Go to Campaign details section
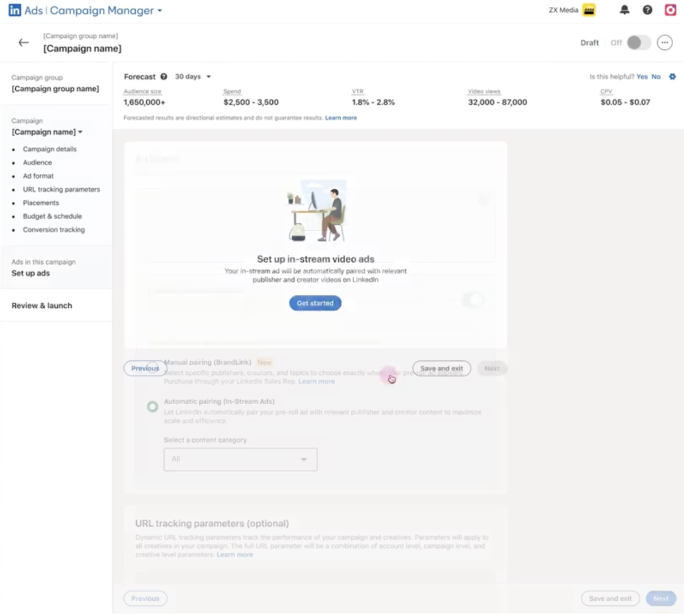This screenshot has width=684, height=616. tap(50, 149)
